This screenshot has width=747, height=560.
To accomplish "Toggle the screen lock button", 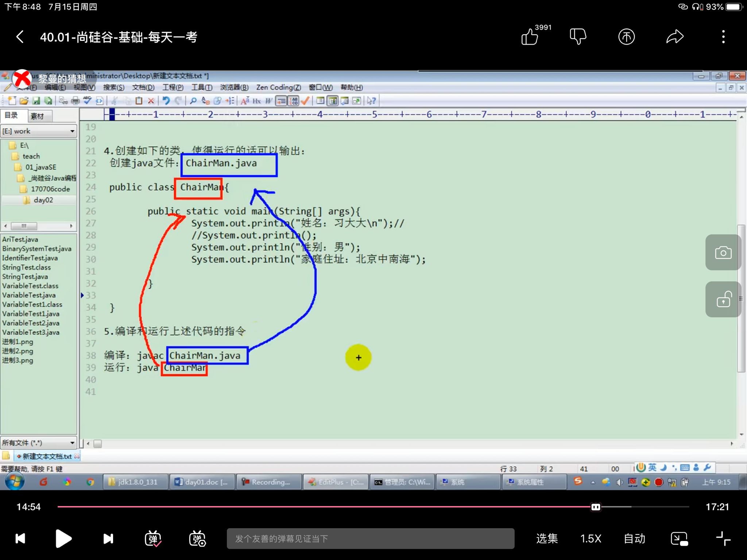I will [723, 299].
